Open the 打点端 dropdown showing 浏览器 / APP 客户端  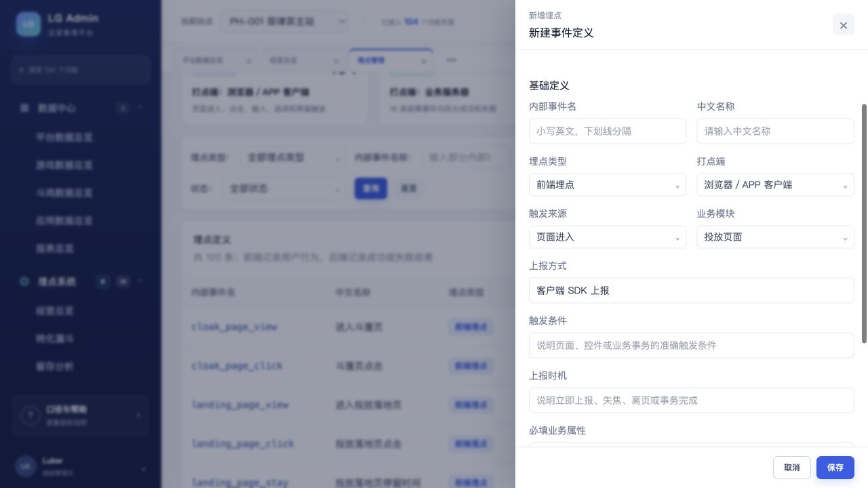pos(776,184)
